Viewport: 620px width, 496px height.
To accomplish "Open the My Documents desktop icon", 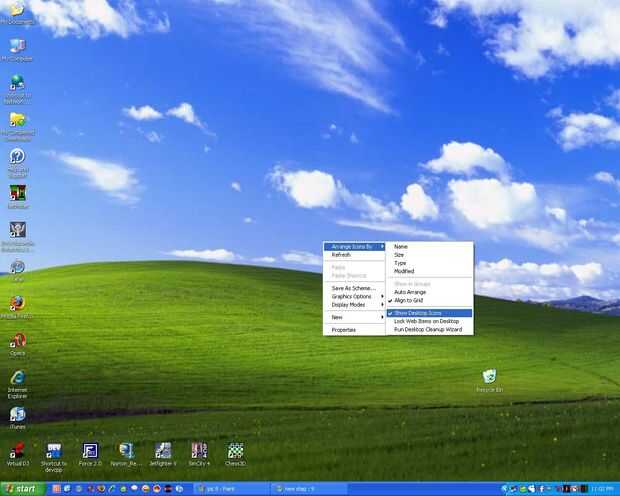I will (17, 13).
